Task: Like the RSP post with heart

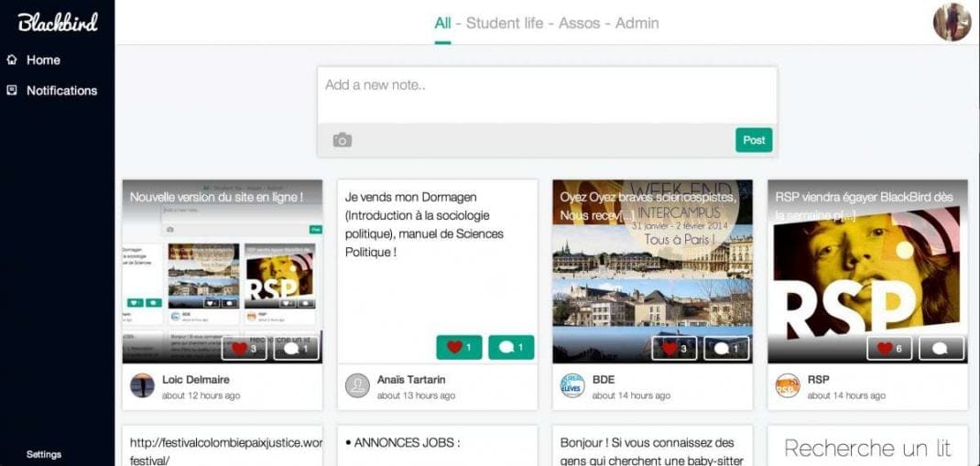Action: click(889, 349)
